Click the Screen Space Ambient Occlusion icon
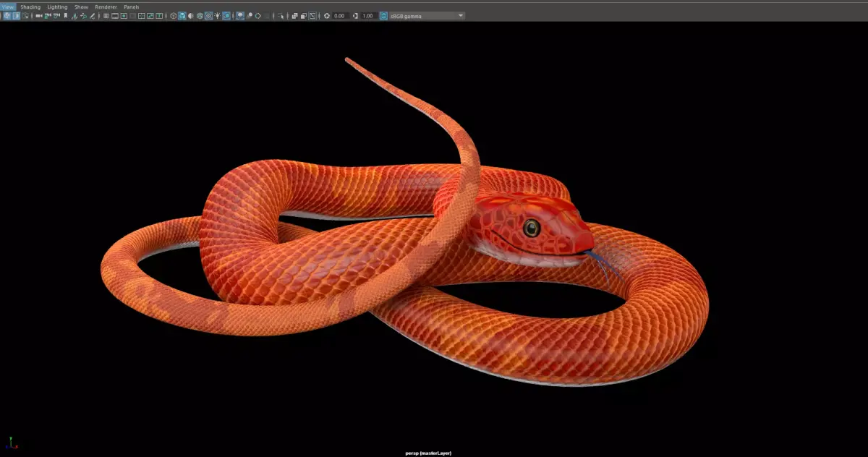 239,16
